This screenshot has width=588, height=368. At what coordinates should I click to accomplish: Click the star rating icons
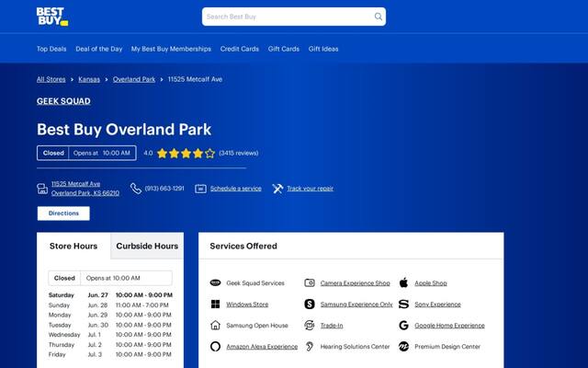(x=186, y=154)
